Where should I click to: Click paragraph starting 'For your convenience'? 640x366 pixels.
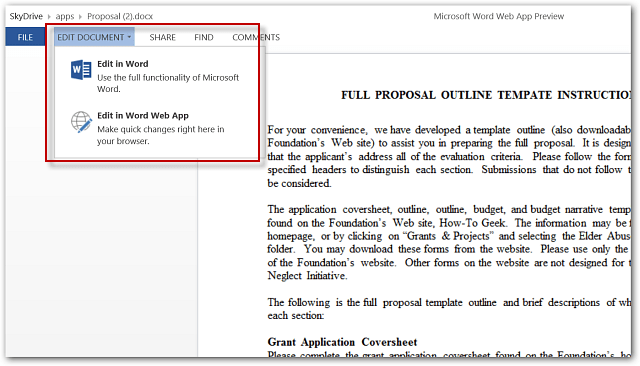coord(449,156)
